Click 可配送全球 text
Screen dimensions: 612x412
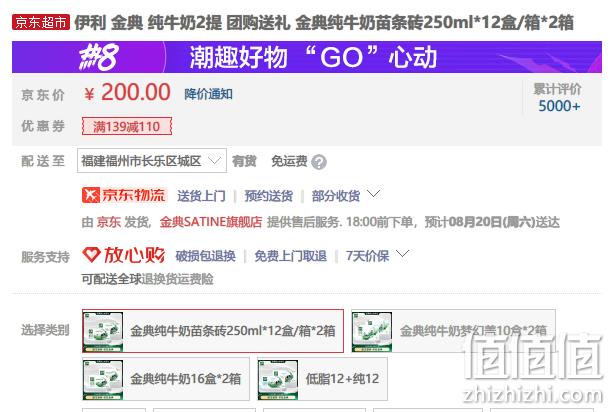pyautogui.click(x=111, y=279)
